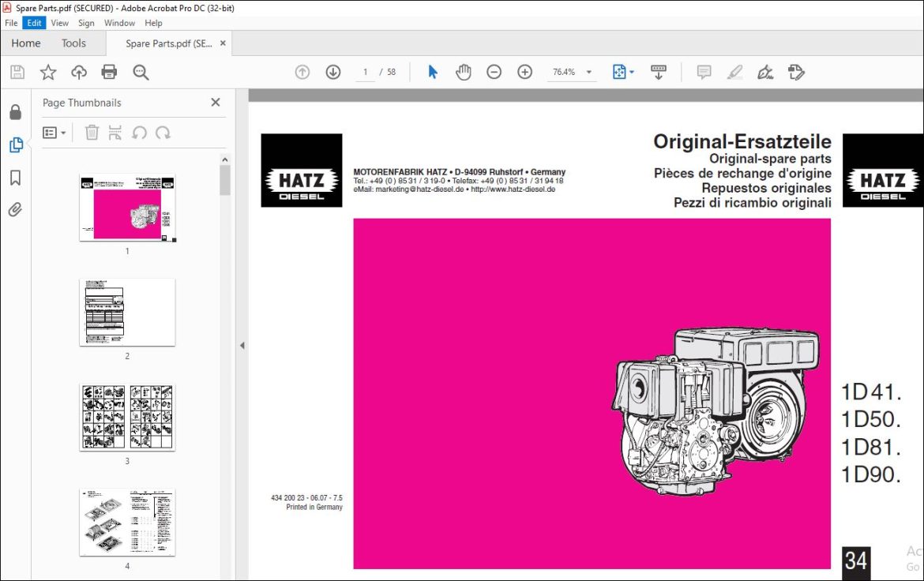Activate the Hand pan tool
Screen dimensions: 924x581
[x=463, y=72]
